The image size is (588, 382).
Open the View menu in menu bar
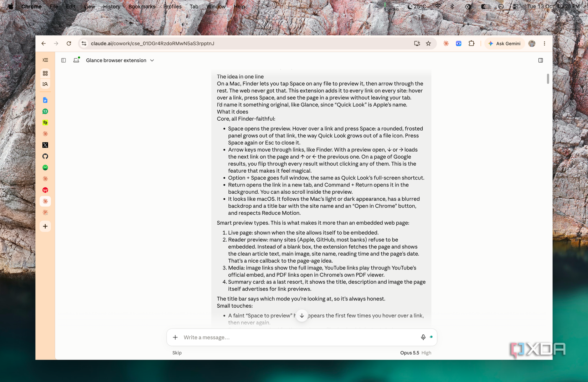[89, 6]
